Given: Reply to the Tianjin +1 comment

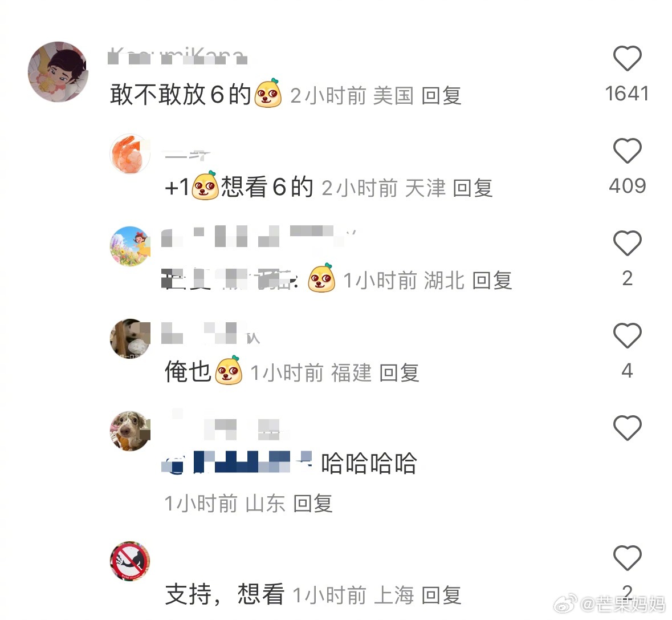Looking at the screenshot, I should [x=473, y=188].
